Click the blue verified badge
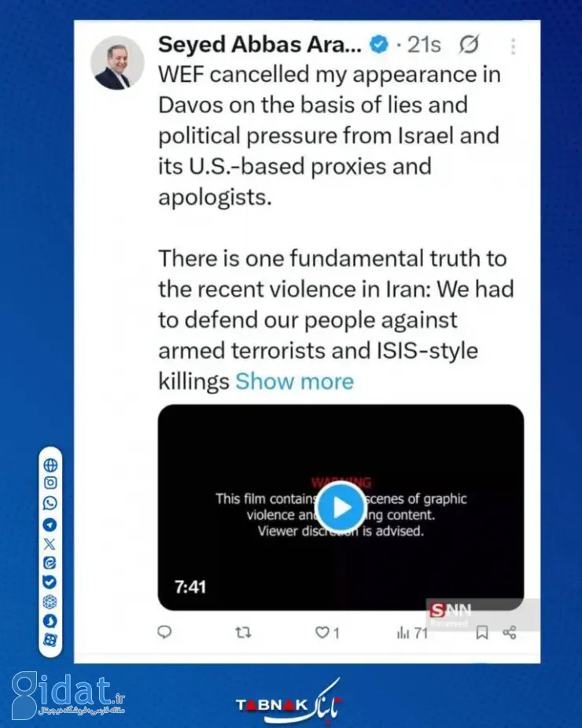 pyautogui.click(x=379, y=45)
